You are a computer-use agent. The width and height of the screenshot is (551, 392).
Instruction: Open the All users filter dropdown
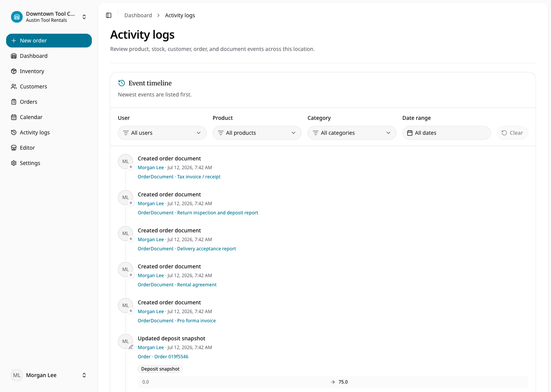162,133
